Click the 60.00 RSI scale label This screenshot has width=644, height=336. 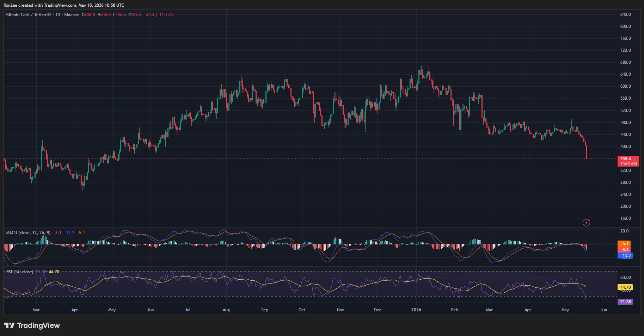pos(626,278)
